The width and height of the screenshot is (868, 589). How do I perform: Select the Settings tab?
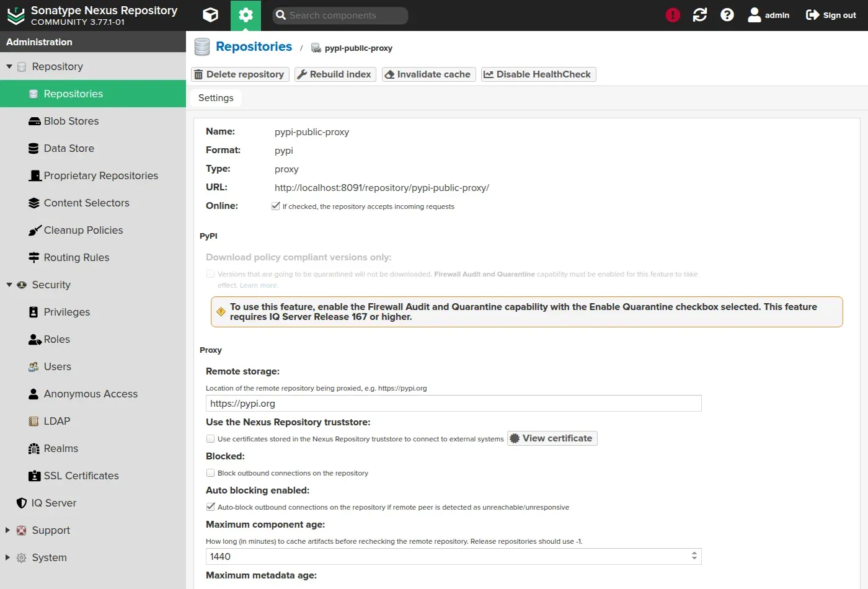[x=216, y=98]
